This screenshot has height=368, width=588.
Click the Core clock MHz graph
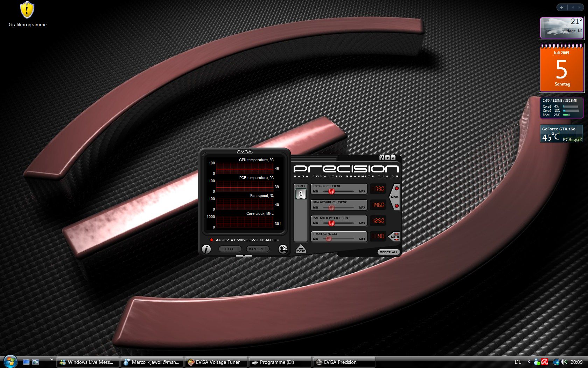click(245, 222)
